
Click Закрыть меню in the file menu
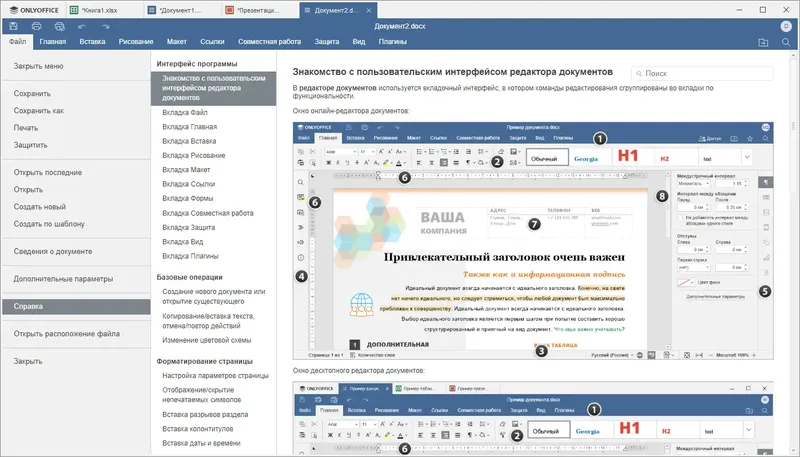pyautogui.click(x=77, y=66)
